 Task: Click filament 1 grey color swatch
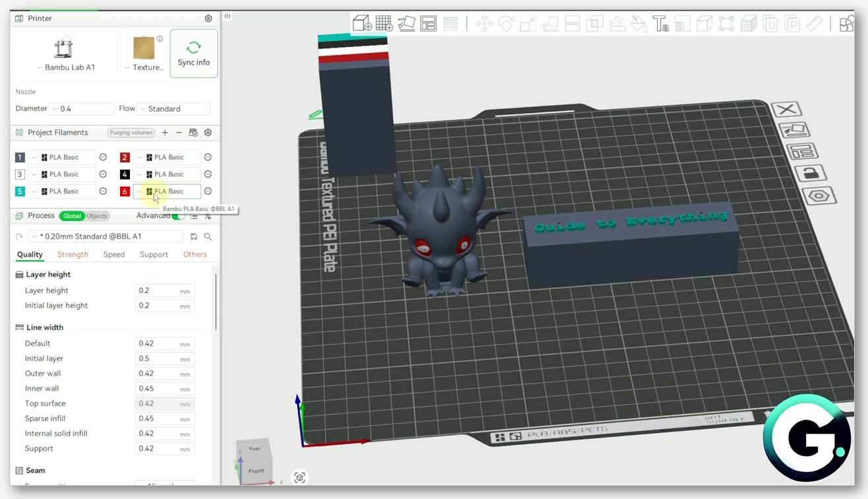tap(20, 157)
